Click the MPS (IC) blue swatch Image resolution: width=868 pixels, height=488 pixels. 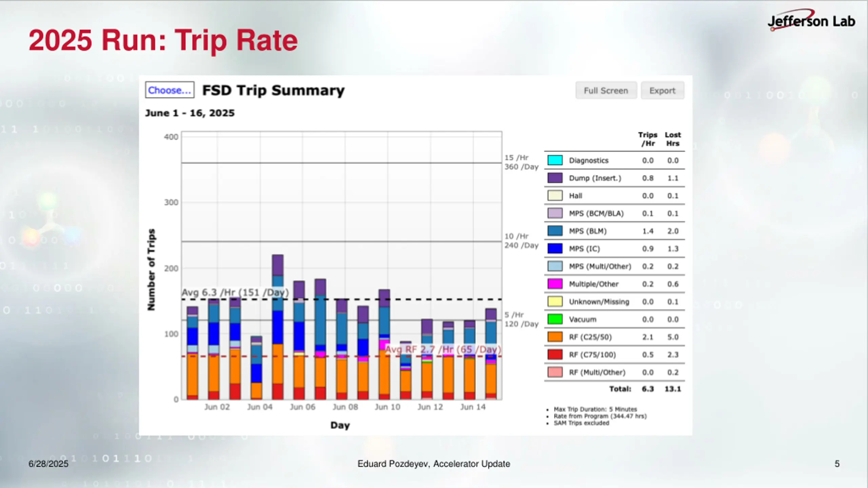pos(555,248)
